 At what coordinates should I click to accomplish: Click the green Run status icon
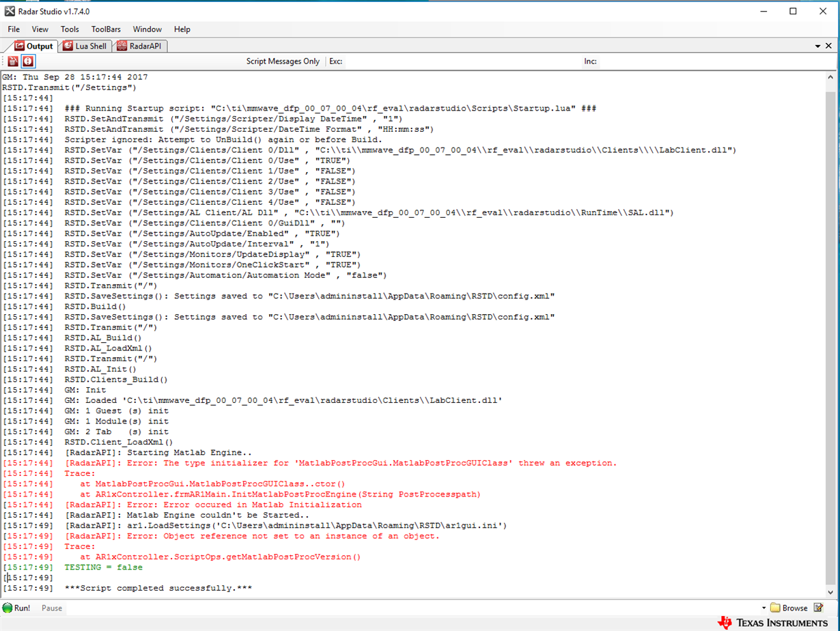[x=7, y=608]
